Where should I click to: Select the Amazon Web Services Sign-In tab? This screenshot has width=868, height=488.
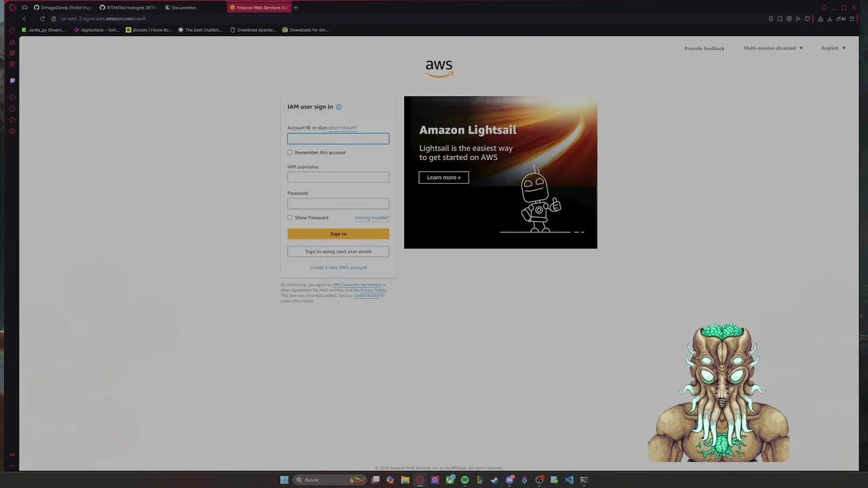258,7
